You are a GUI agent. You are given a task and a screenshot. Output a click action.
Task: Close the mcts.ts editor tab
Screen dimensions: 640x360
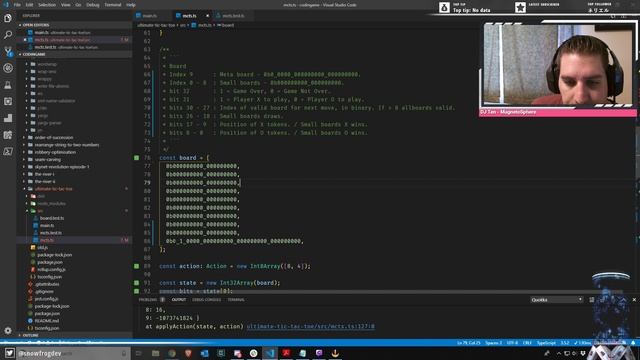(x=207, y=16)
